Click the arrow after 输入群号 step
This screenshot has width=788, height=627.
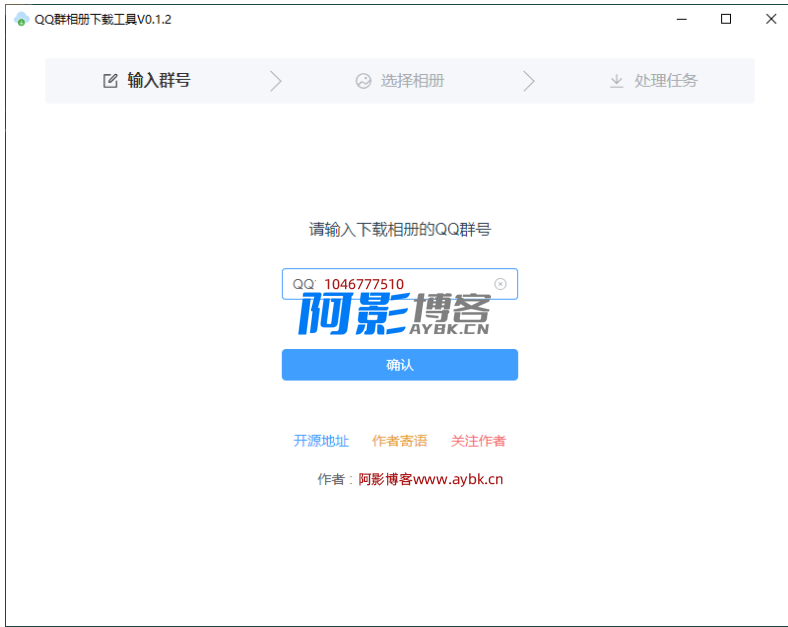[276, 81]
